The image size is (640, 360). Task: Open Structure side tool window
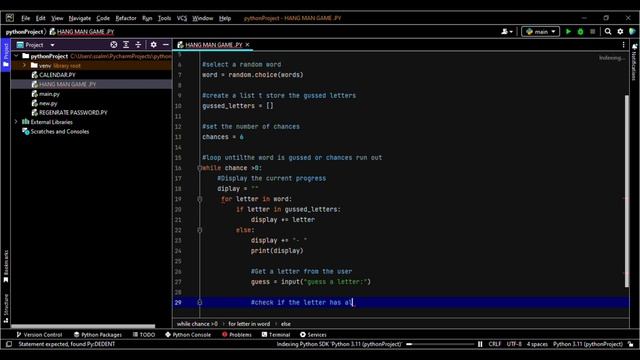[6, 309]
